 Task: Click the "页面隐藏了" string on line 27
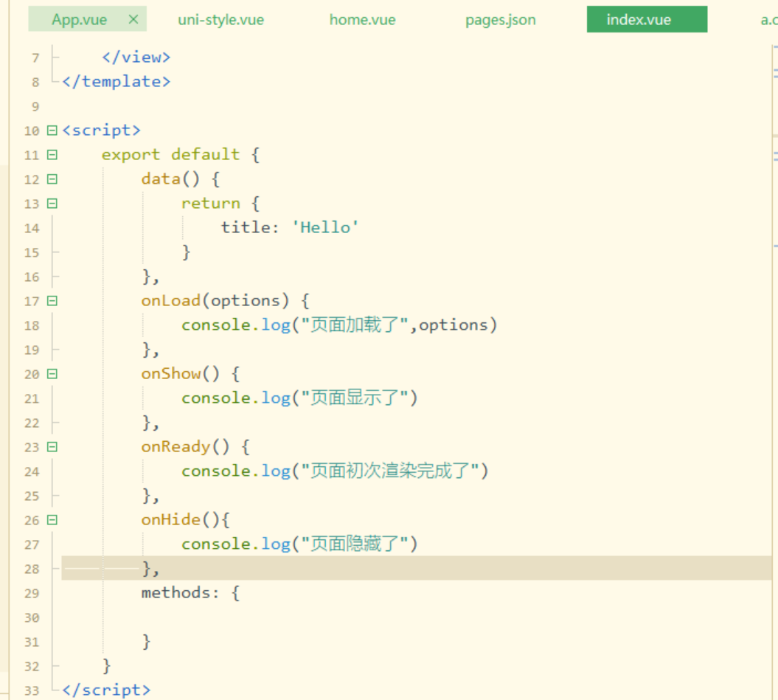click(355, 544)
